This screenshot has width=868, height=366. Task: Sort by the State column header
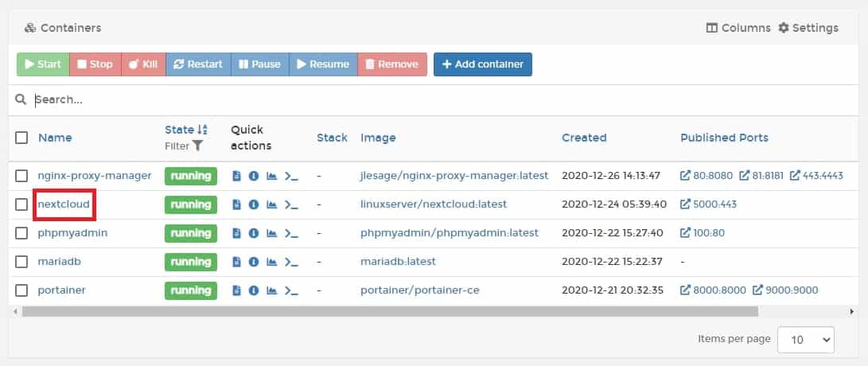(186, 130)
